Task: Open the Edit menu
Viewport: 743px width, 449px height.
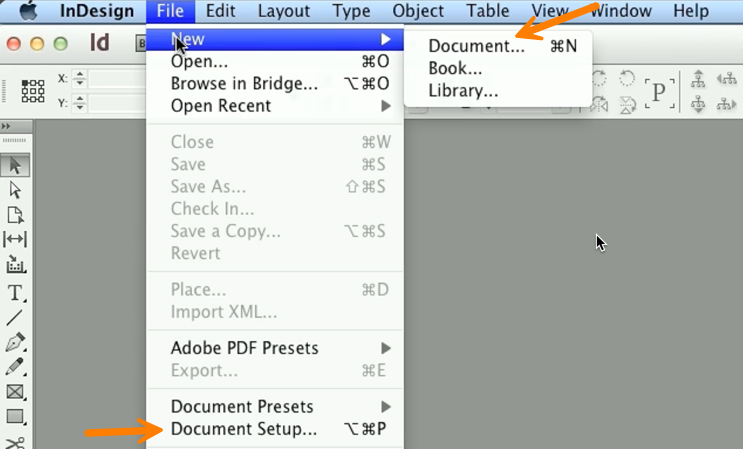Action: pos(220,10)
